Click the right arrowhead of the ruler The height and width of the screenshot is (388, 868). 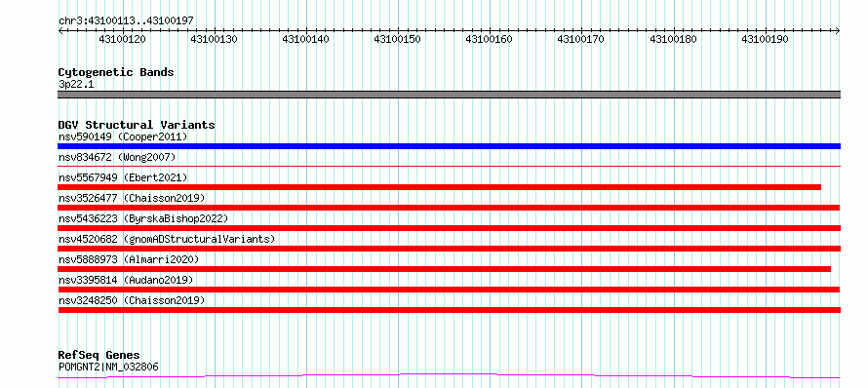(838, 31)
